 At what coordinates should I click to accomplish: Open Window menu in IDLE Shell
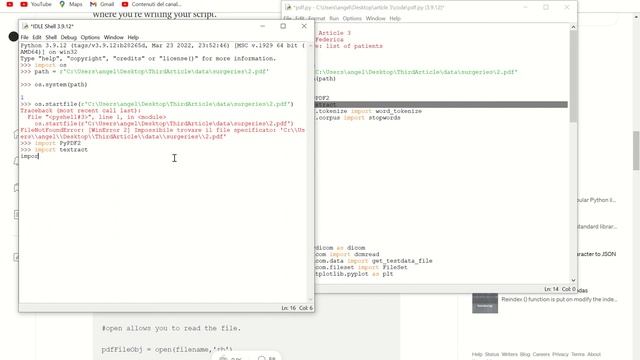[113, 37]
